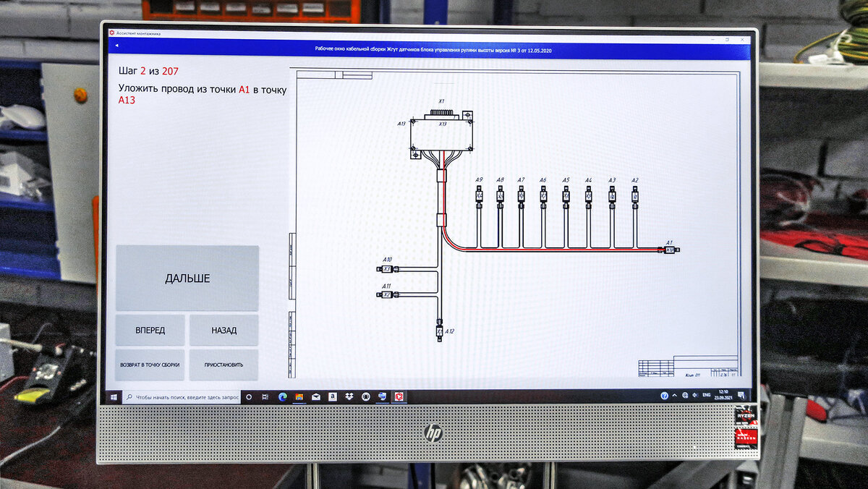
Task: Click the ПРИОСТАНОВИТЬ button
Action: pos(224,365)
